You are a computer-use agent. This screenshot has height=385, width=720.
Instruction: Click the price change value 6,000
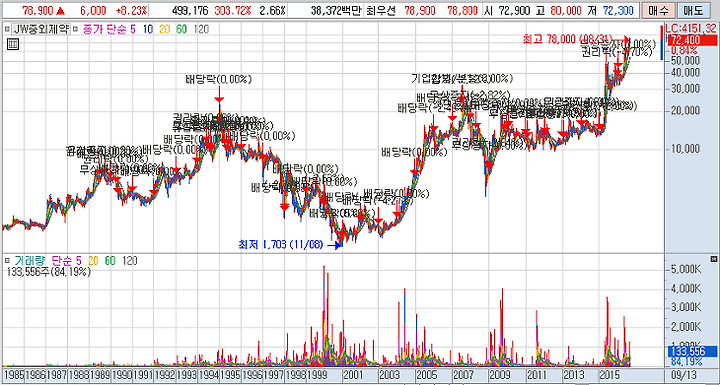(x=93, y=10)
